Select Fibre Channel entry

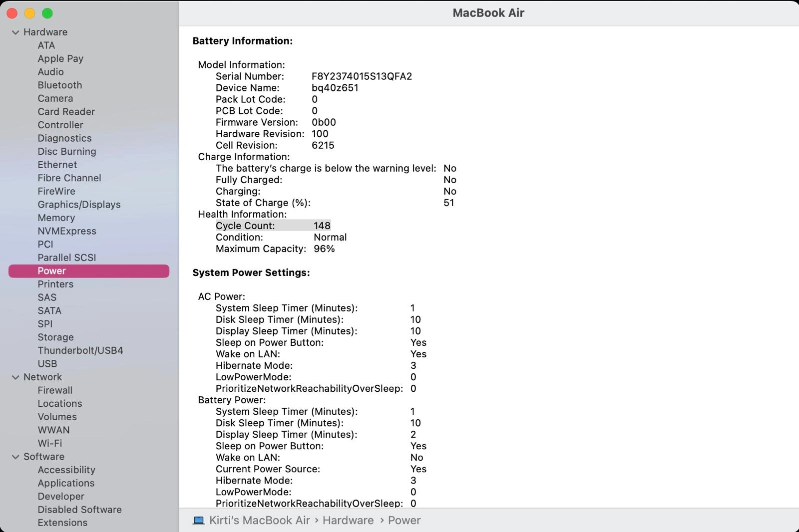69,178
